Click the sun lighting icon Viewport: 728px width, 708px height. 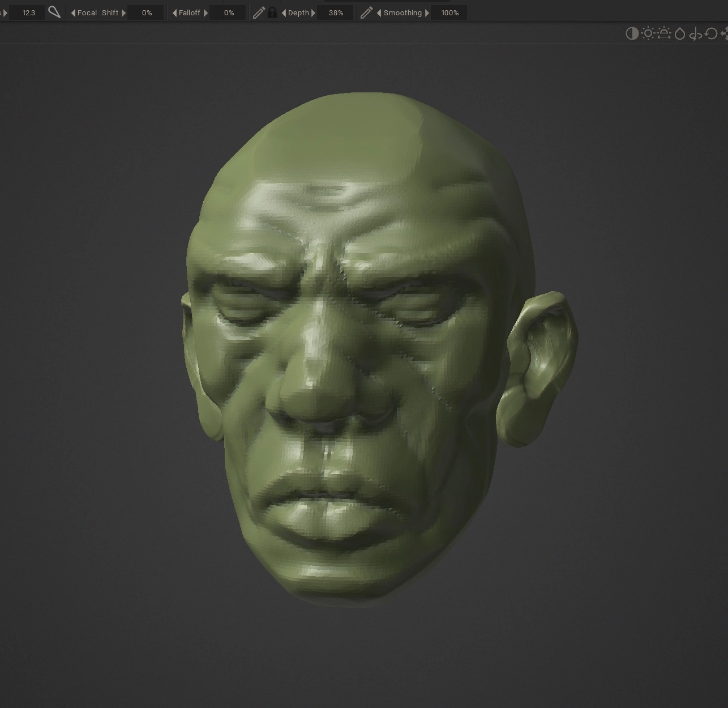pyautogui.click(x=648, y=34)
